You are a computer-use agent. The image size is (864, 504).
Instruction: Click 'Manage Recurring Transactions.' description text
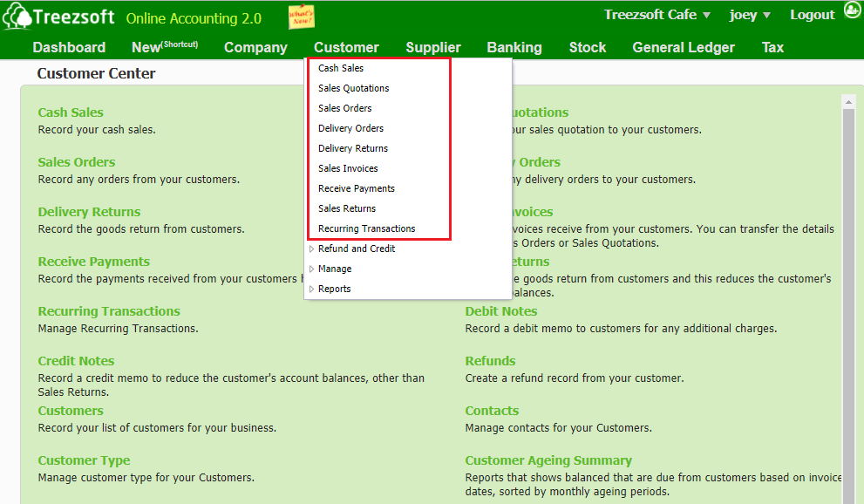[x=118, y=329]
